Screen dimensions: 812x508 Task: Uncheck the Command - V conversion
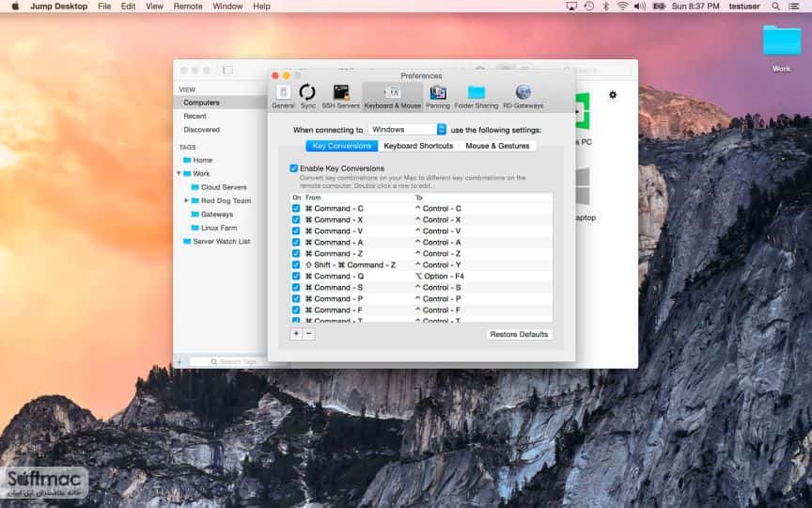(296, 231)
